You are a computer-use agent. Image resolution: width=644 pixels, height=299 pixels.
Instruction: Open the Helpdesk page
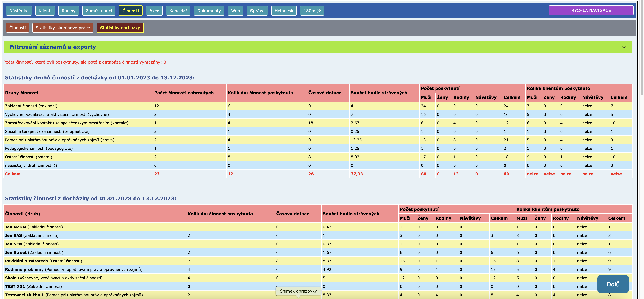(284, 11)
